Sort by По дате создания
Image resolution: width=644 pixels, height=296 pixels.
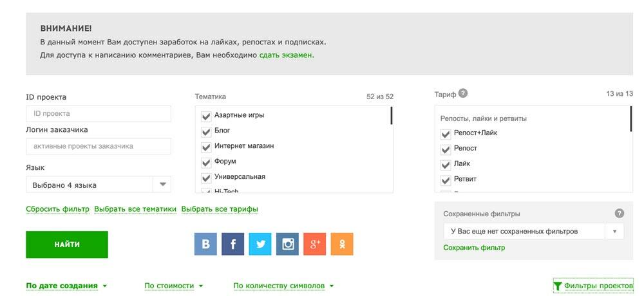66,286
